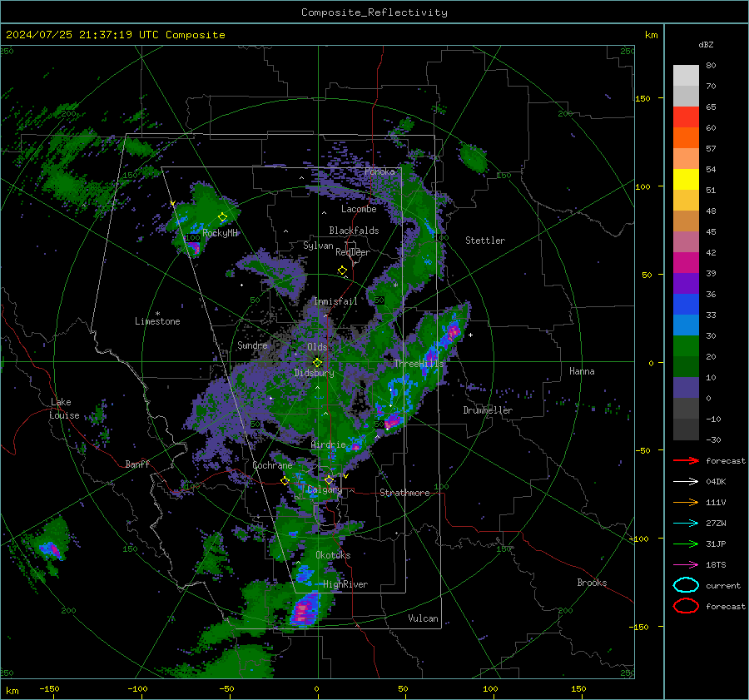749x700 pixels.
Task: Click the Airdrie label
Action: coord(328,444)
